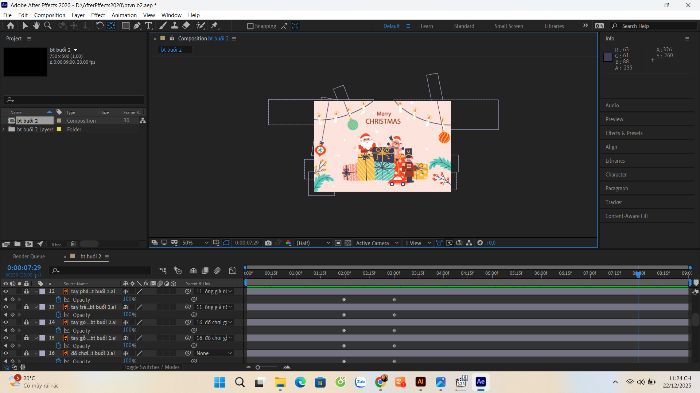The width and height of the screenshot is (700, 393).
Task: Click Toggle Switches / Modes button
Action: click(x=152, y=367)
